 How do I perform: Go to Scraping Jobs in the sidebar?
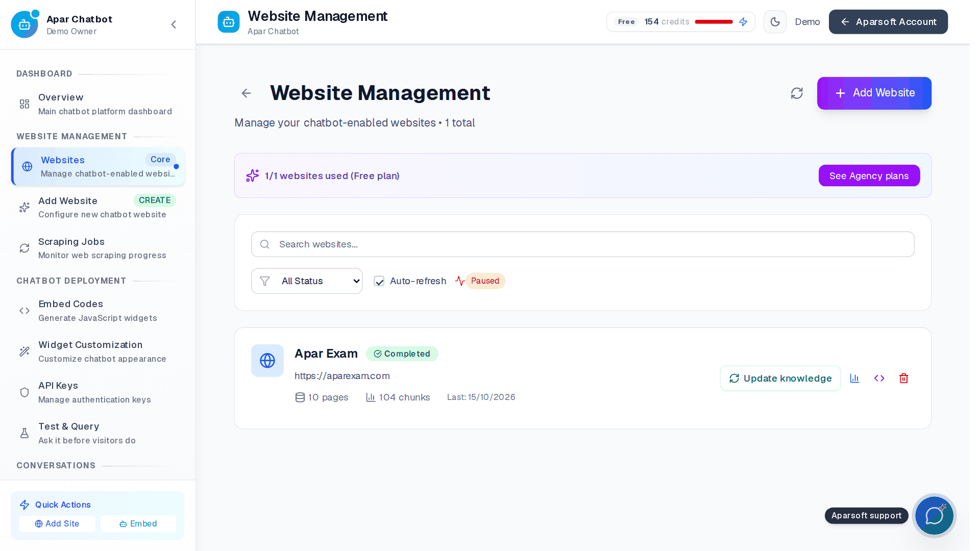tap(98, 248)
